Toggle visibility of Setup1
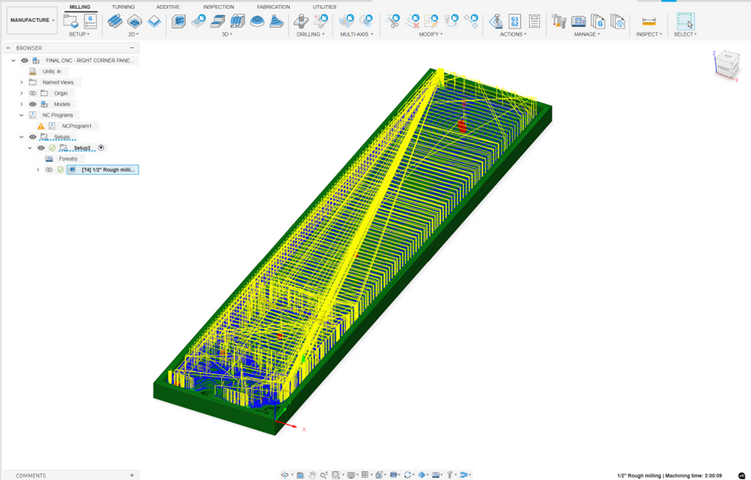The image size is (751, 480). [41, 148]
